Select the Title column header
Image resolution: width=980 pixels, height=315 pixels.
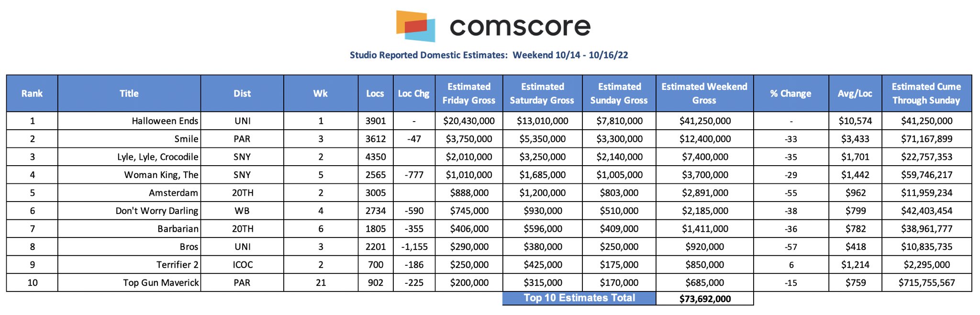(129, 93)
